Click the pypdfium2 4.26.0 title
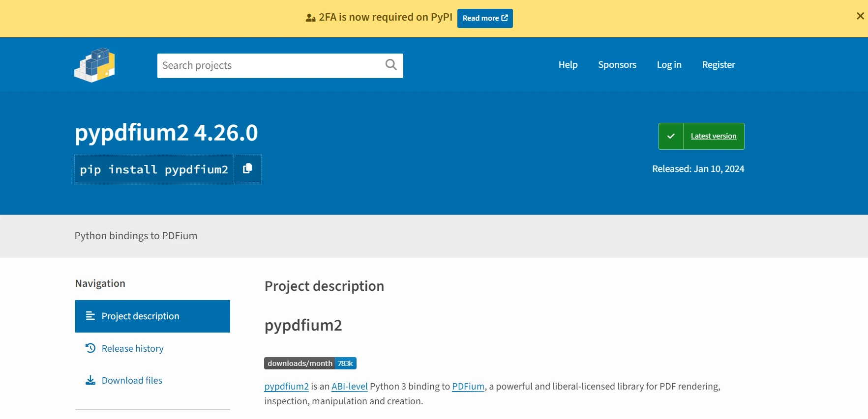This screenshot has width=868, height=419. coord(166,133)
